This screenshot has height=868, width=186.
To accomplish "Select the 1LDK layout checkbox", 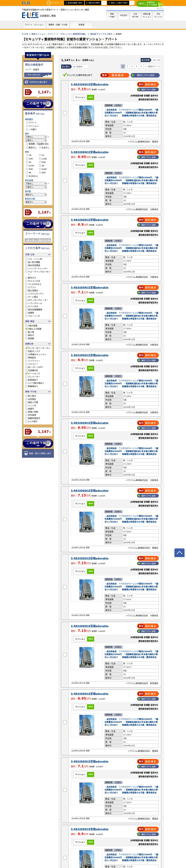I will [x=40, y=158].
